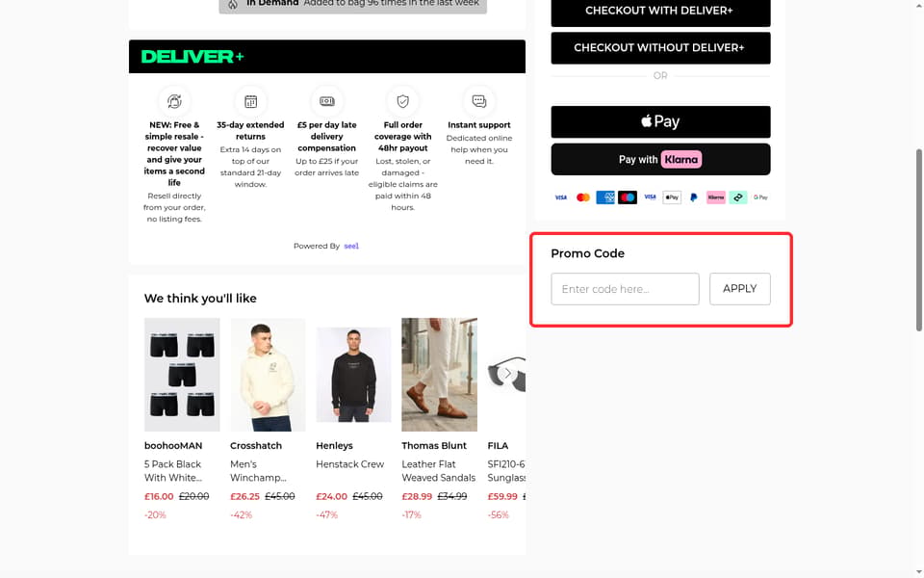Click the 'Promo Code' heading
The height and width of the screenshot is (578, 924).
pyautogui.click(x=587, y=253)
